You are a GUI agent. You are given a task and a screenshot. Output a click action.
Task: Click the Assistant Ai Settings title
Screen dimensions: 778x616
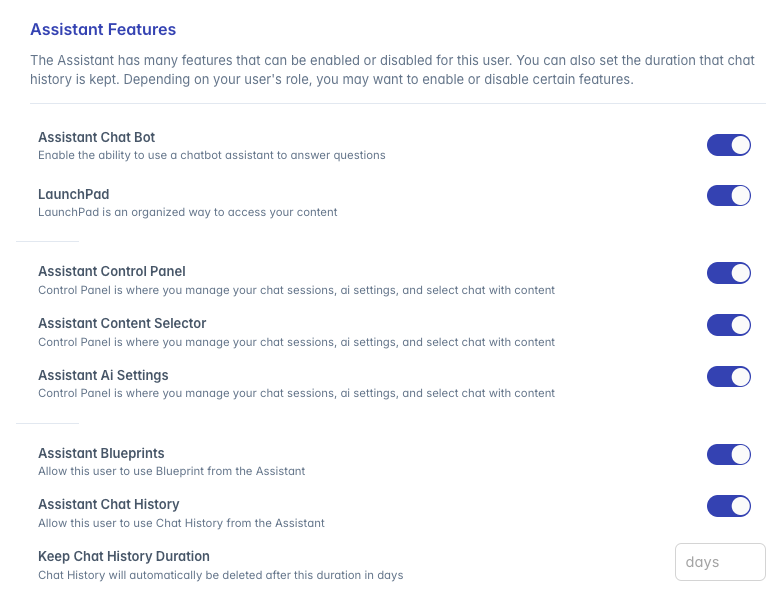tap(103, 375)
